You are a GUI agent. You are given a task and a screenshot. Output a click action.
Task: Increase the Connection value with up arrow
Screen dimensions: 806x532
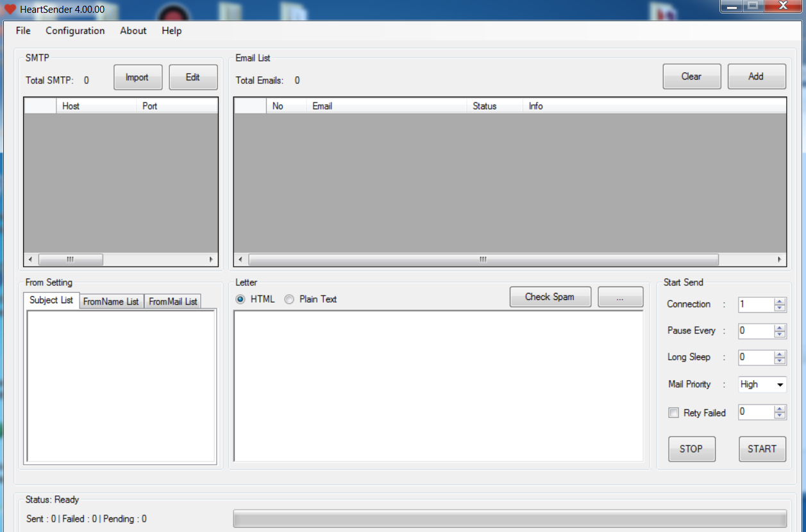(x=780, y=301)
